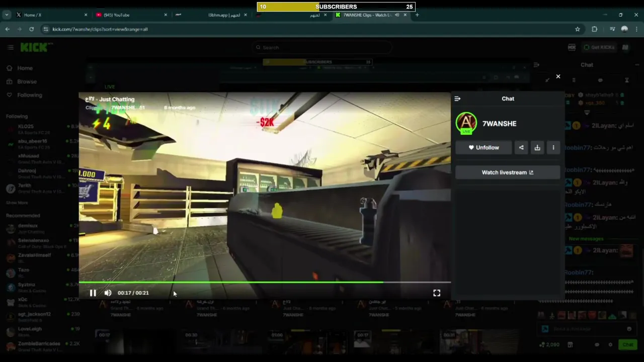The image size is (644, 362).
Task: Download the clip
Action: tap(537, 147)
